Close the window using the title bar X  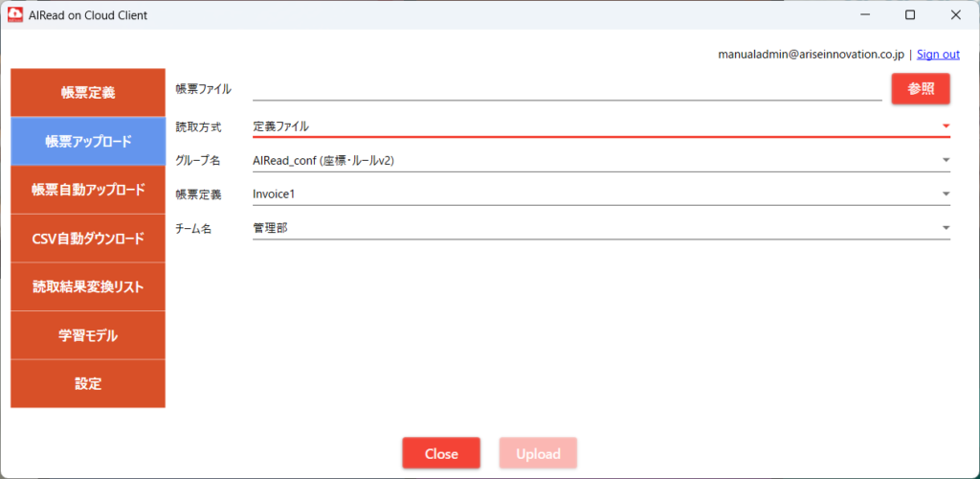tap(954, 14)
